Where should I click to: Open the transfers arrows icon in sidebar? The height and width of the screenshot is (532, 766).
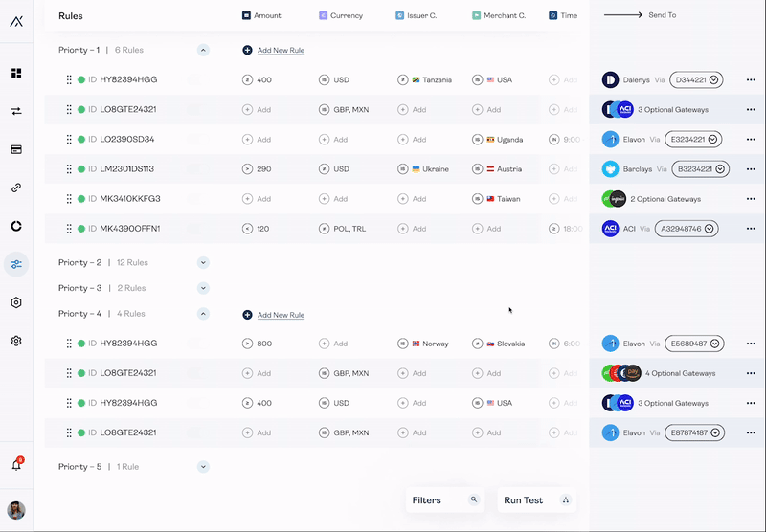[x=16, y=111]
